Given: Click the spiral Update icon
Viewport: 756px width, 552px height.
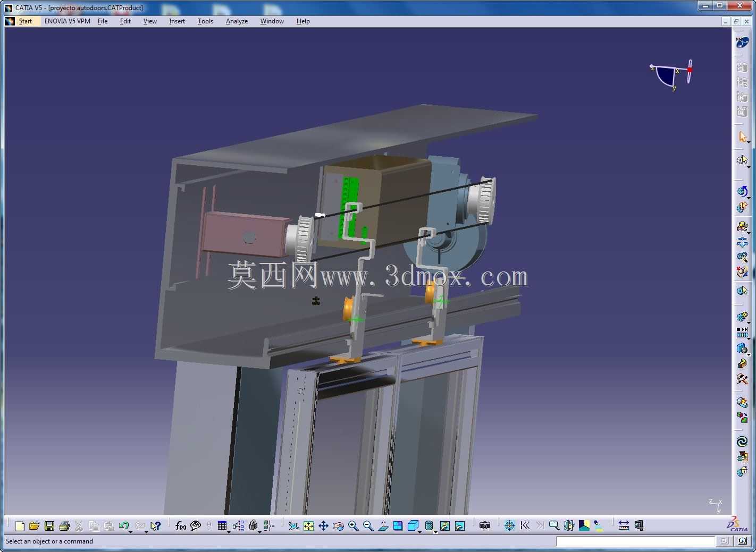Looking at the screenshot, I should click(x=742, y=441).
